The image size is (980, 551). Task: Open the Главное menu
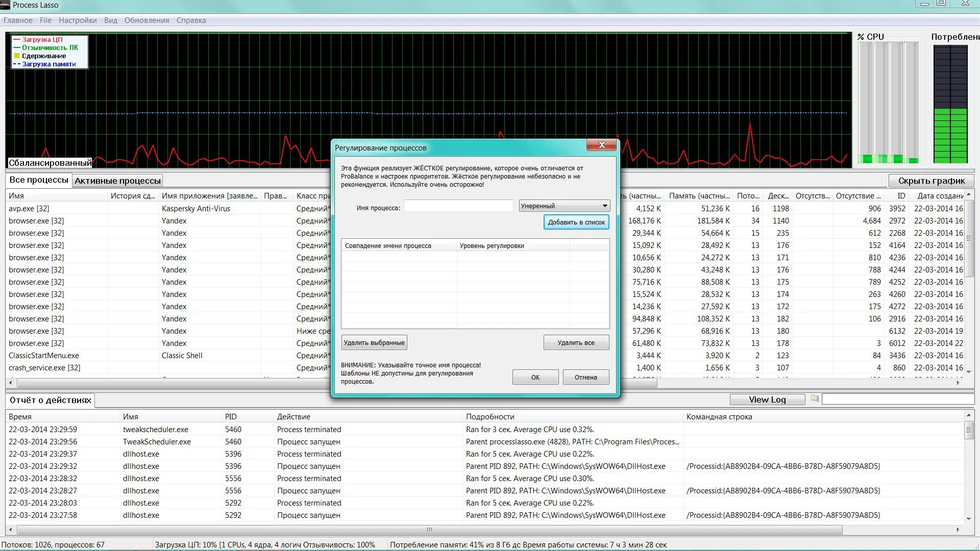(x=18, y=20)
